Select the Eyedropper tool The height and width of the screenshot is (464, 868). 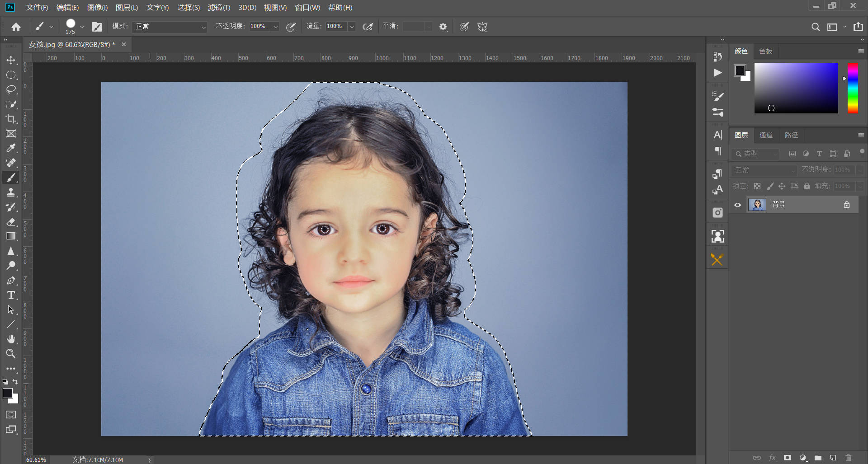(11, 148)
